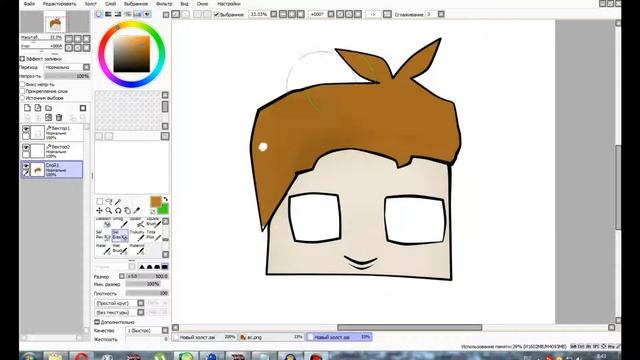Open the 'Редактировать' menu
The image size is (640, 360).
(60, 4)
